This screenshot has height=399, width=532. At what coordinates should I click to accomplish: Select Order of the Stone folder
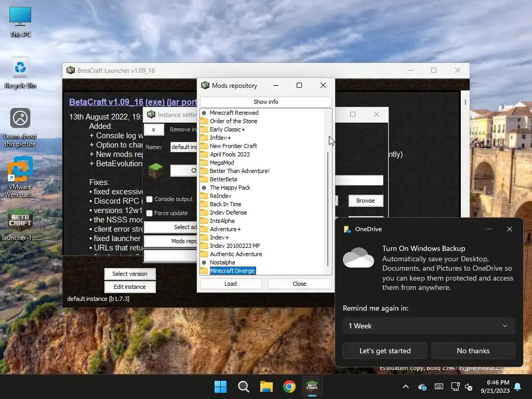pyautogui.click(x=233, y=121)
